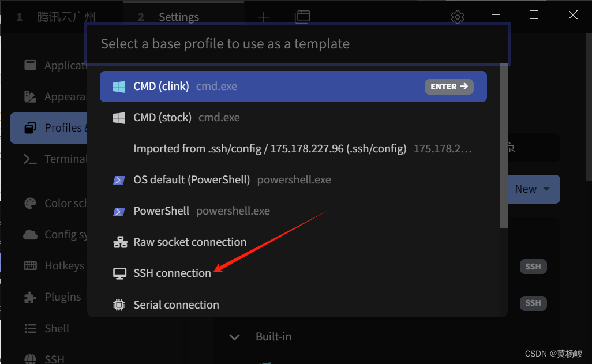Open Profiles & connections section
Viewport: 592px width, 364px height.
coord(48,127)
